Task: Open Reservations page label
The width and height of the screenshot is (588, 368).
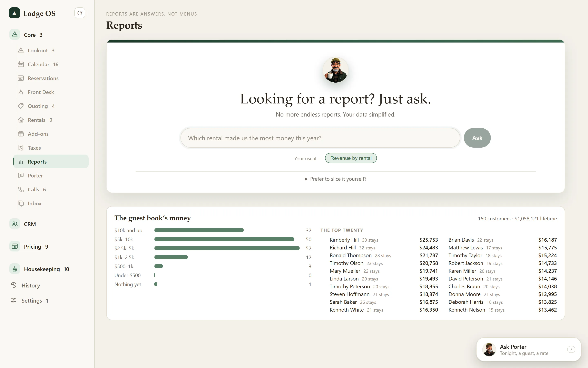Action: [43, 78]
